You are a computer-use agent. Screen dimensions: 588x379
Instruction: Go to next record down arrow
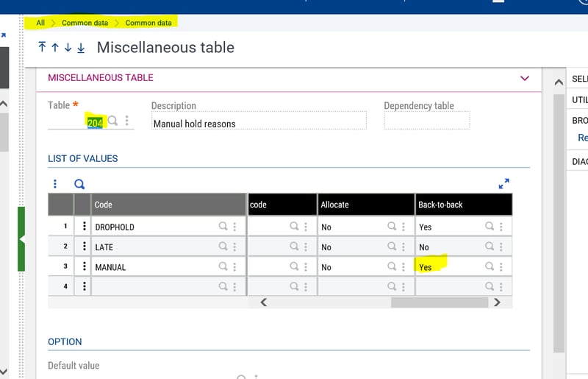[x=68, y=47]
